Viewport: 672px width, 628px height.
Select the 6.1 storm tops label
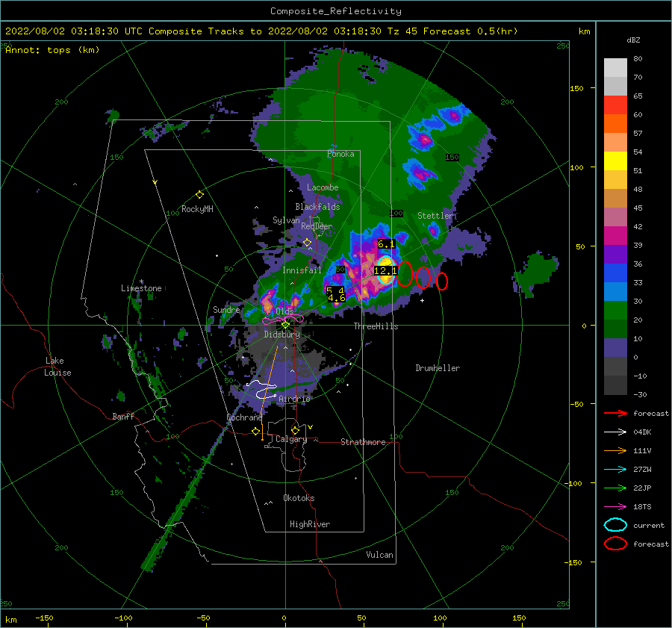(386, 244)
